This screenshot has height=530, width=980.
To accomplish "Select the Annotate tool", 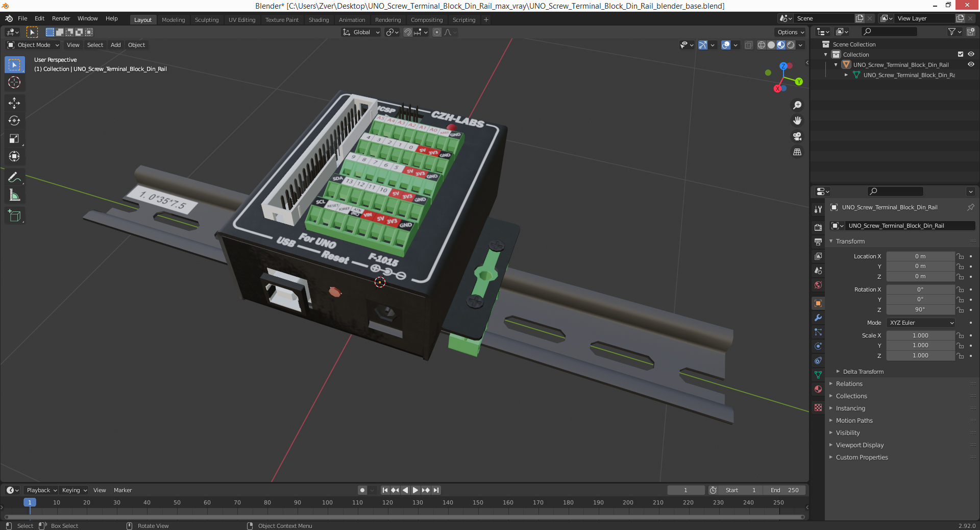I will 14,178.
